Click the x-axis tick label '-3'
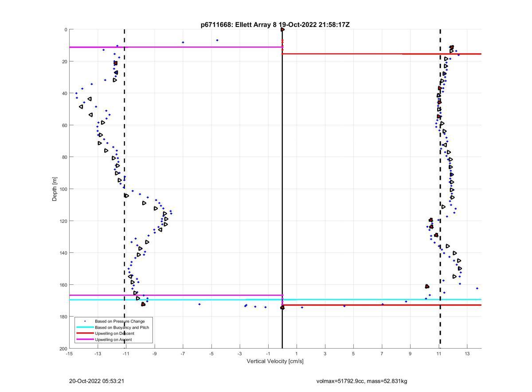Screen dimensions: 532x392 click(239, 353)
